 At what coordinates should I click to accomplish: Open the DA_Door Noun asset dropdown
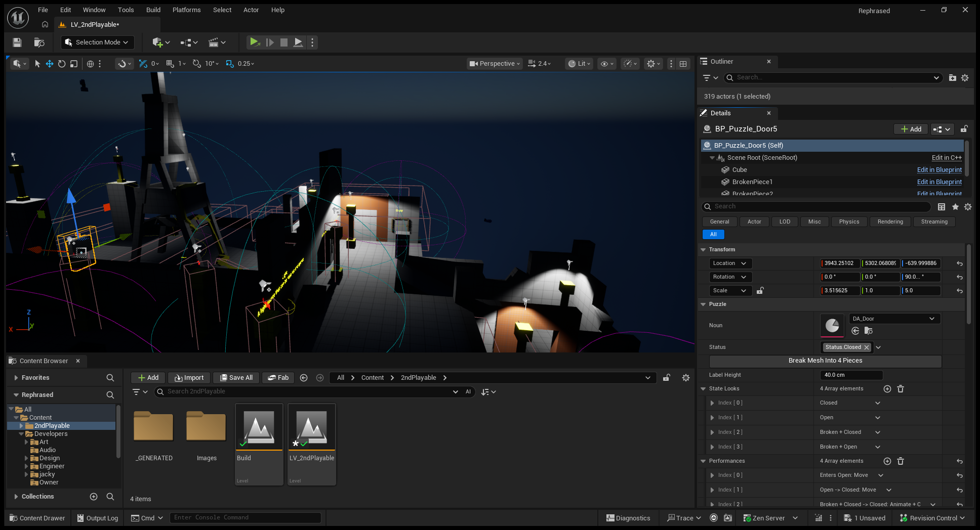pos(894,319)
